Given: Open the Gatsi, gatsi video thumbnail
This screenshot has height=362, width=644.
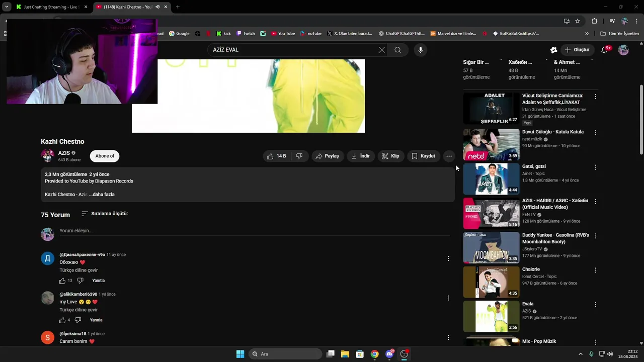Looking at the screenshot, I should [491, 179].
